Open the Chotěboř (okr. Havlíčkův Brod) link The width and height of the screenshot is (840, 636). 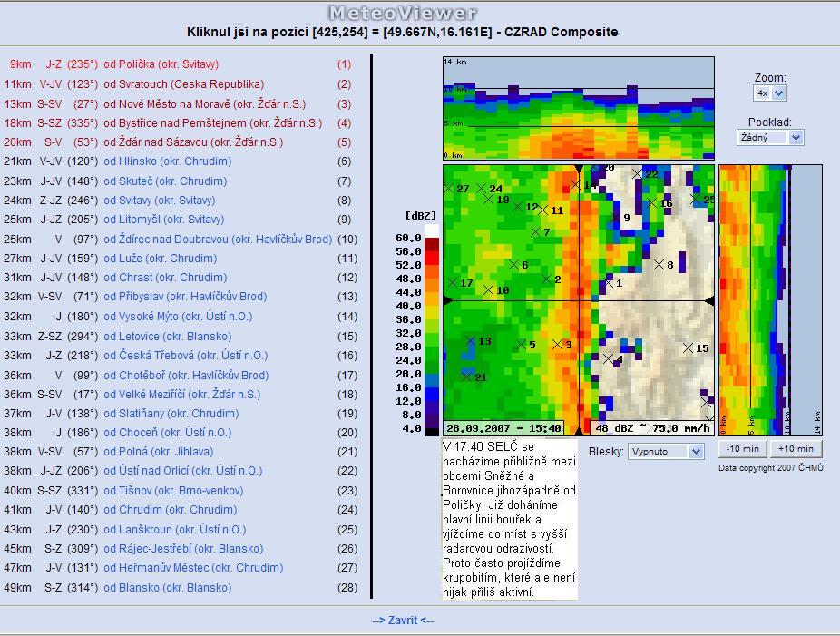click(x=186, y=375)
